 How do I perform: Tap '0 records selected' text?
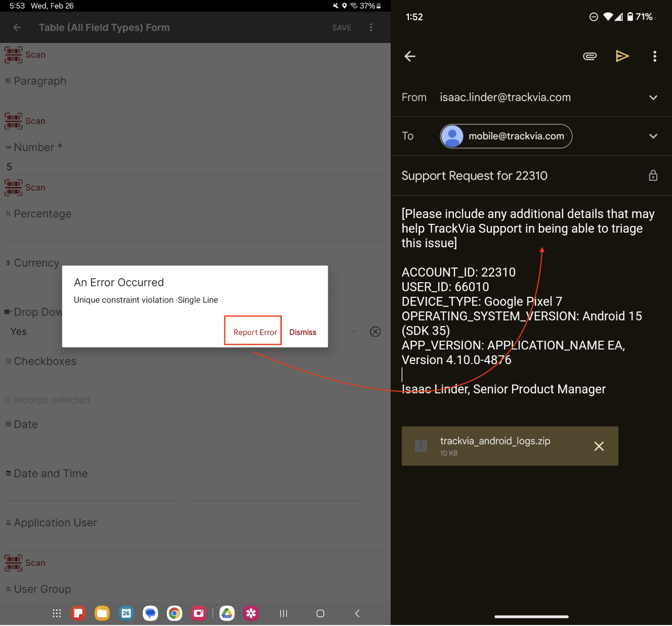click(47, 400)
